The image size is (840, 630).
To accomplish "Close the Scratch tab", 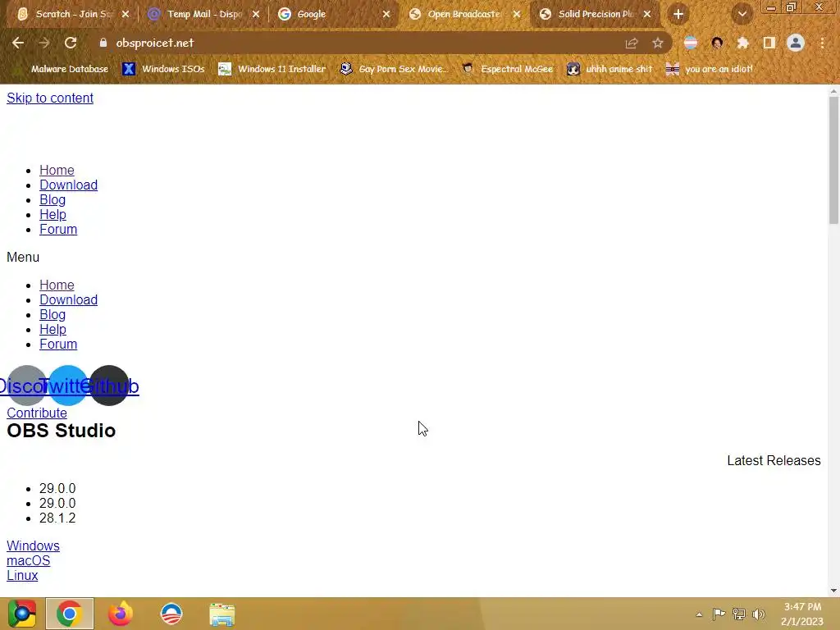I will point(126,15).
